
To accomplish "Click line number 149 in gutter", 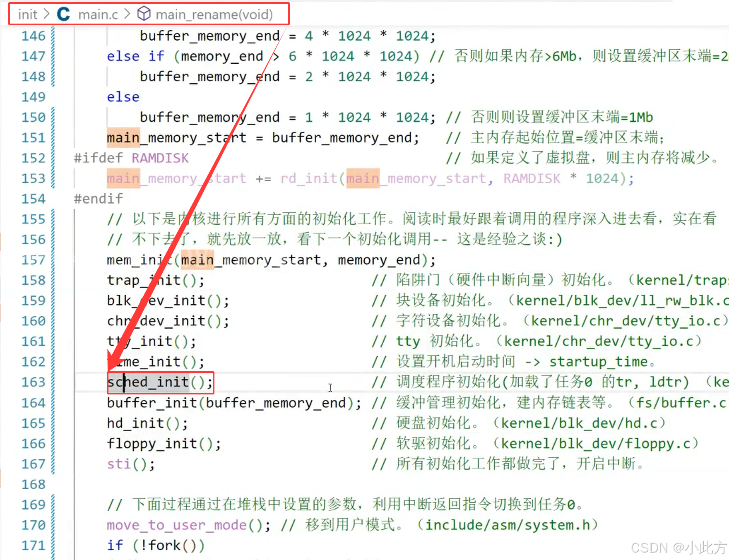I will (33, 97).
